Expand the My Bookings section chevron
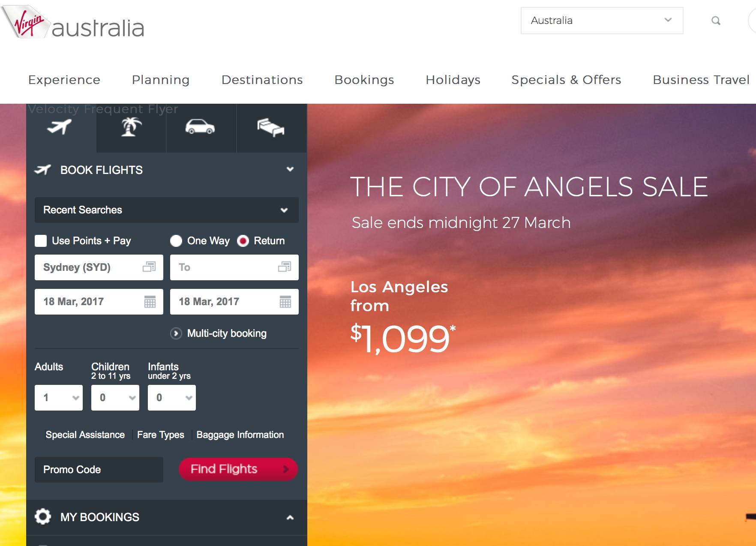Viewport: 756px width, 546px height. [290, 517]
